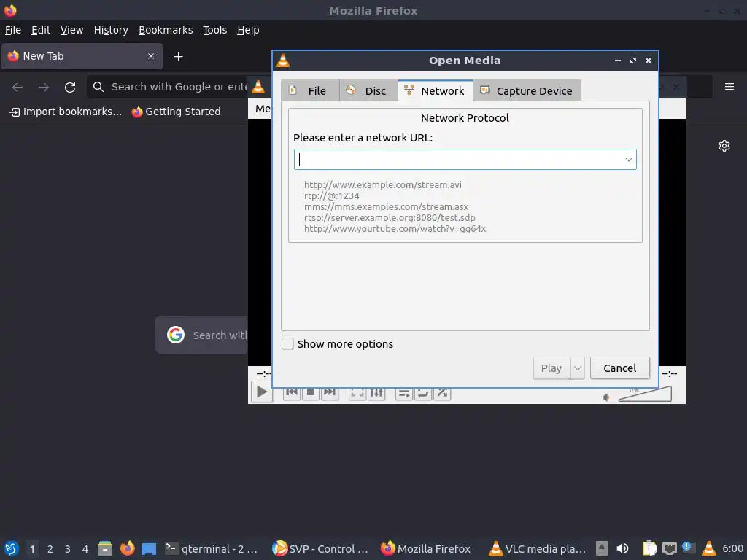Open a new Firefox tab with plus
Image resolution: width=747 pixels, height=560 pixels.
178,57
